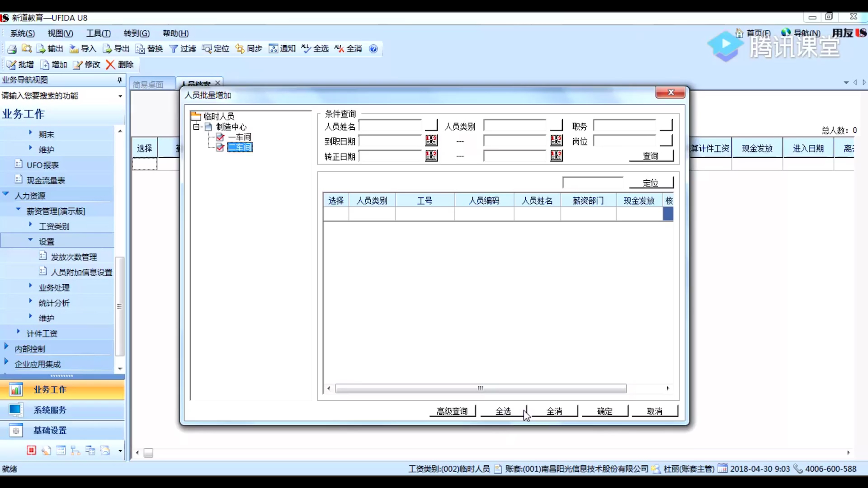Click the 删除 toolbar button

coord(120,65)
